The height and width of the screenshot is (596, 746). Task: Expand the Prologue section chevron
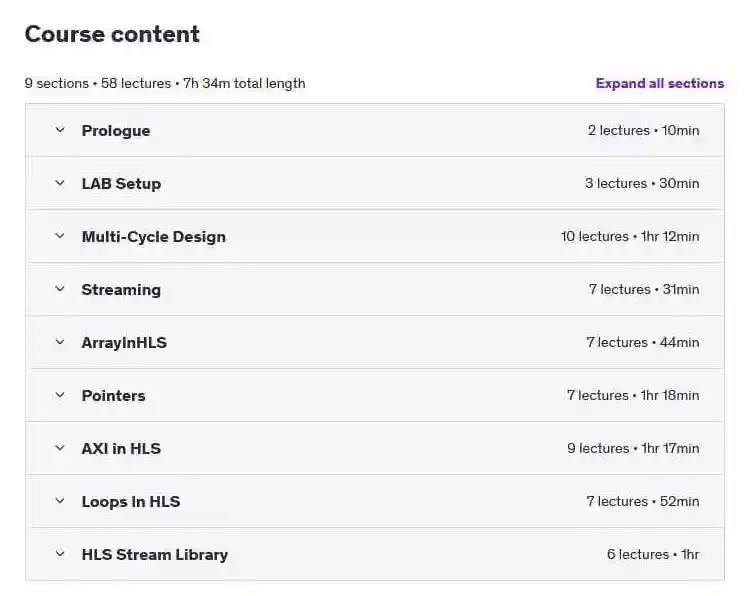60,130
